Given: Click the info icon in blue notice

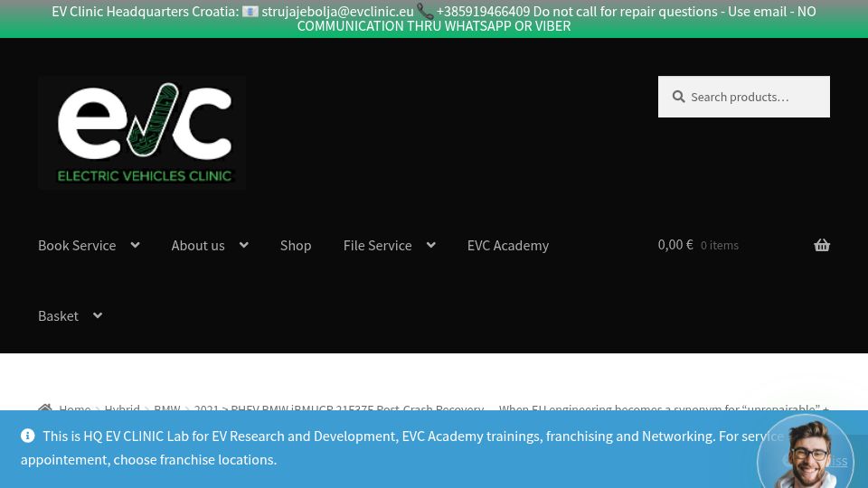Looking at the screenshot, I should (28, 436).
